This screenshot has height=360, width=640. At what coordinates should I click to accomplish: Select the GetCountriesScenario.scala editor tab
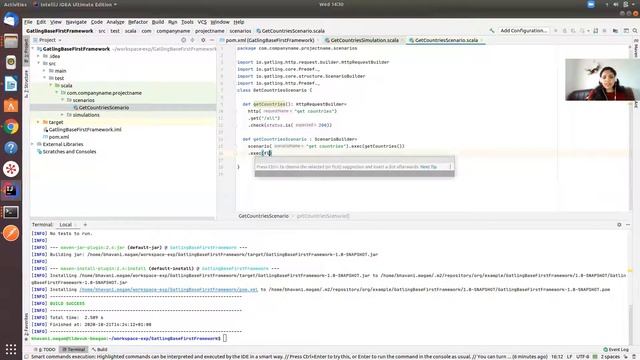pyautogui.click(x=446, y=40)
